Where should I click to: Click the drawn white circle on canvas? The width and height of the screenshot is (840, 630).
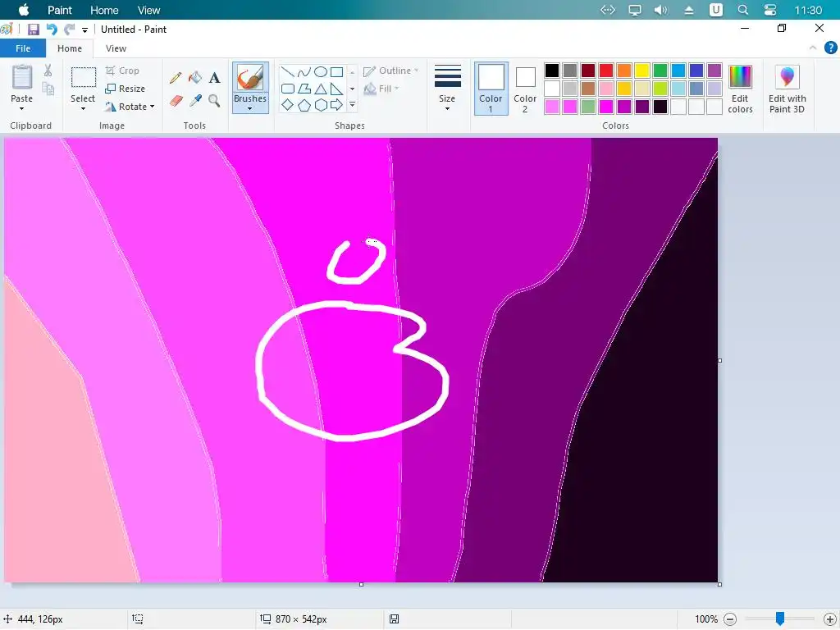[352, 371]
